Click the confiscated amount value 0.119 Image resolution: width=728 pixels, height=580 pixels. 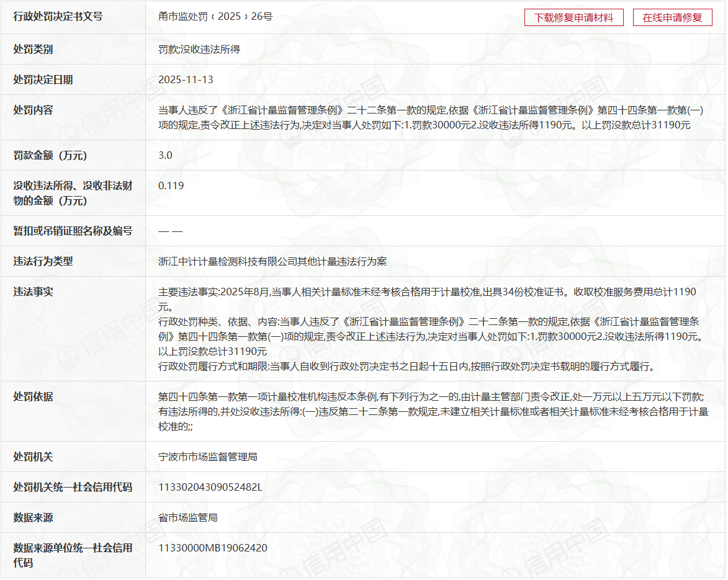pyautogui.click(x=171, y=185)
